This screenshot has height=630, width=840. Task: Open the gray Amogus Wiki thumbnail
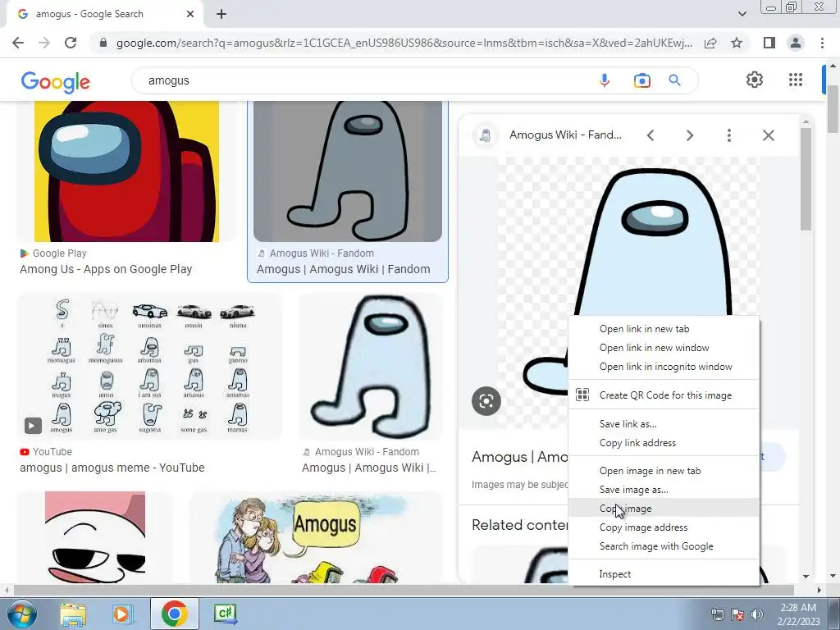348,171
